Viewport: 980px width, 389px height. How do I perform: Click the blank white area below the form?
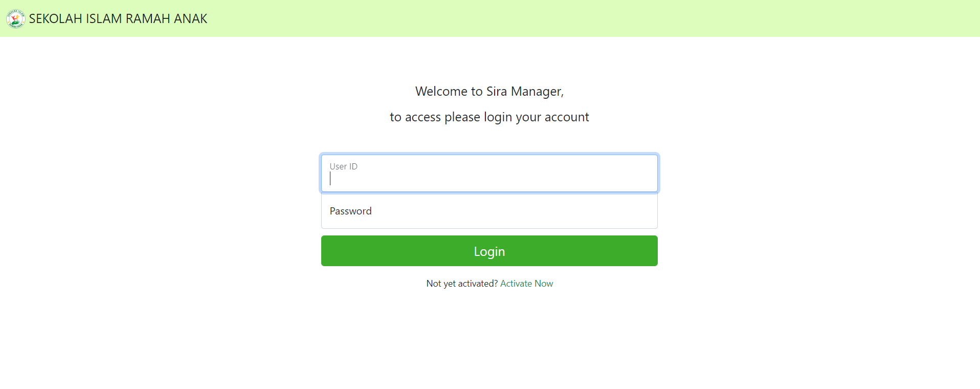point(489,343)
